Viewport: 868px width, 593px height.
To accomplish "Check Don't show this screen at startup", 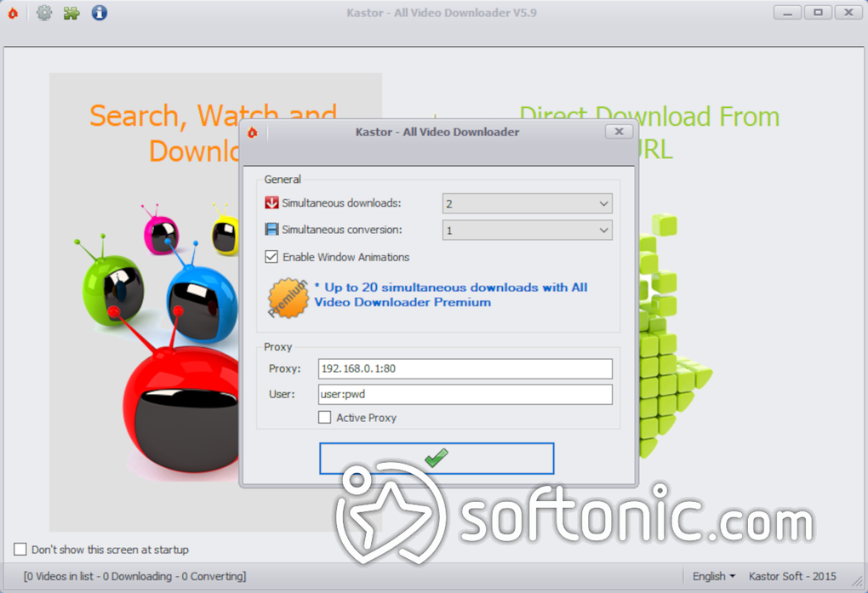I will 20,550.
